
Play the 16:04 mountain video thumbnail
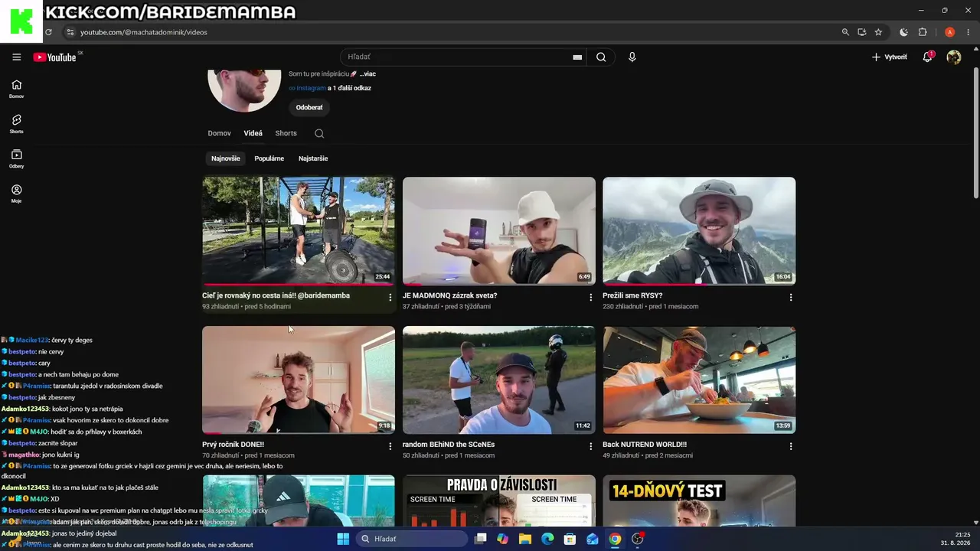[699, 231]
